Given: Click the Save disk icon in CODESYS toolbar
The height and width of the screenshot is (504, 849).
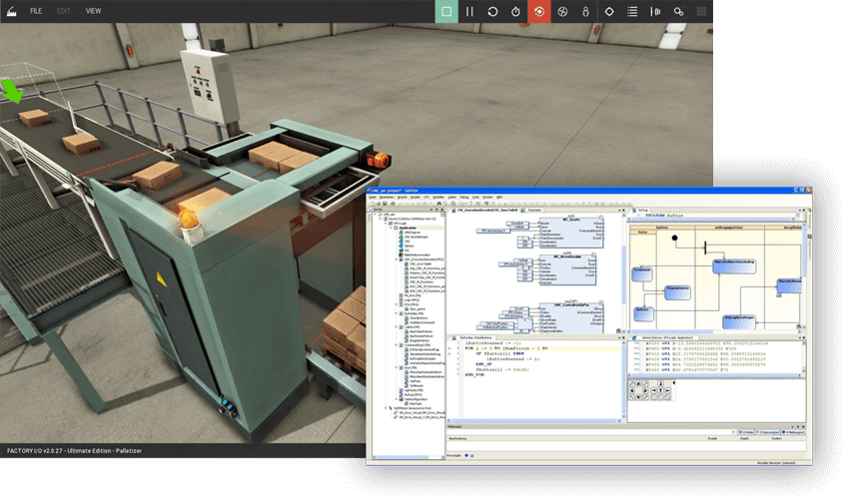Looking at the screenshot, I should [385, 204].
